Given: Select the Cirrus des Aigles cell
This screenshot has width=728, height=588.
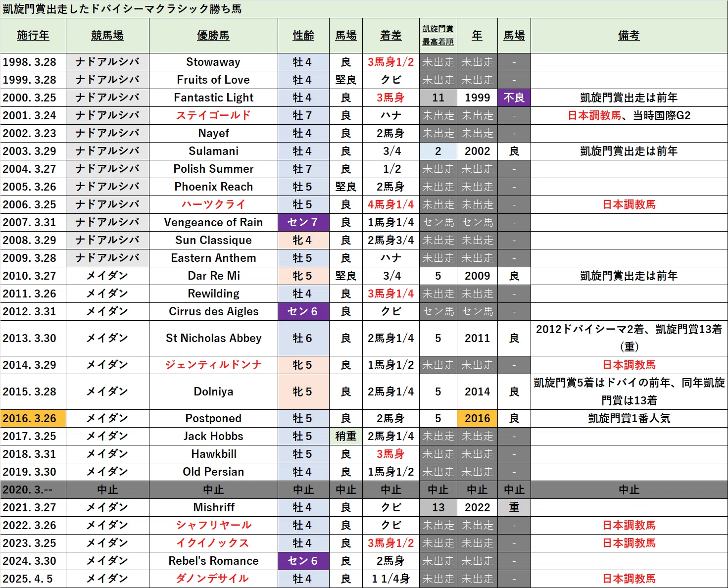Looking at the screenshot, I should click(213, 311).
